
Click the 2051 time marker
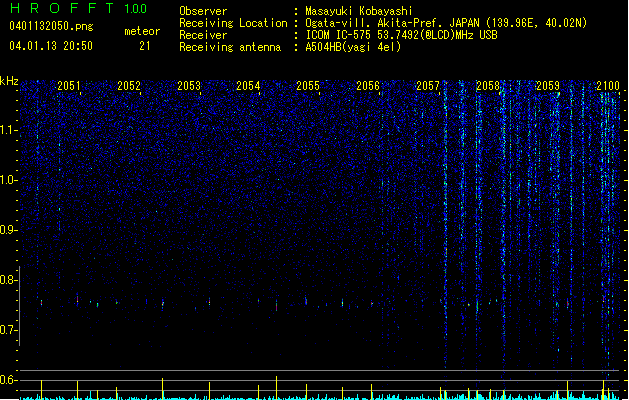pyautogui.click(x=69, y=86)
